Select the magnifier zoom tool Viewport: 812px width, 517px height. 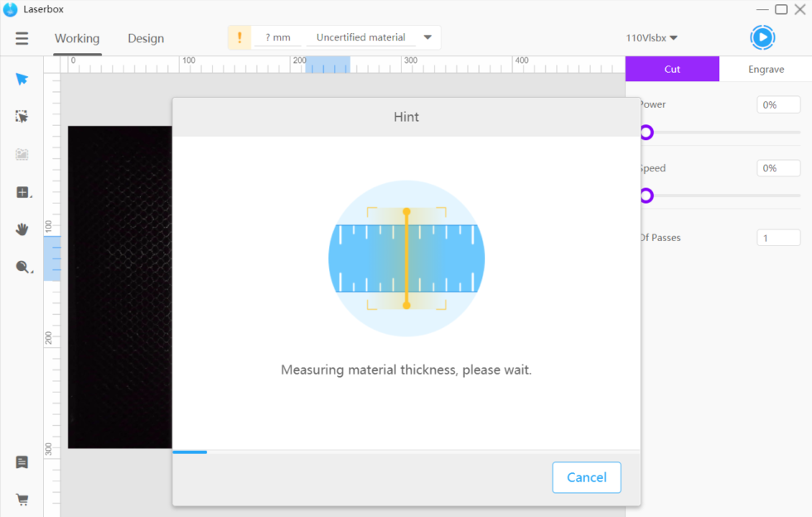coord(23,268)
